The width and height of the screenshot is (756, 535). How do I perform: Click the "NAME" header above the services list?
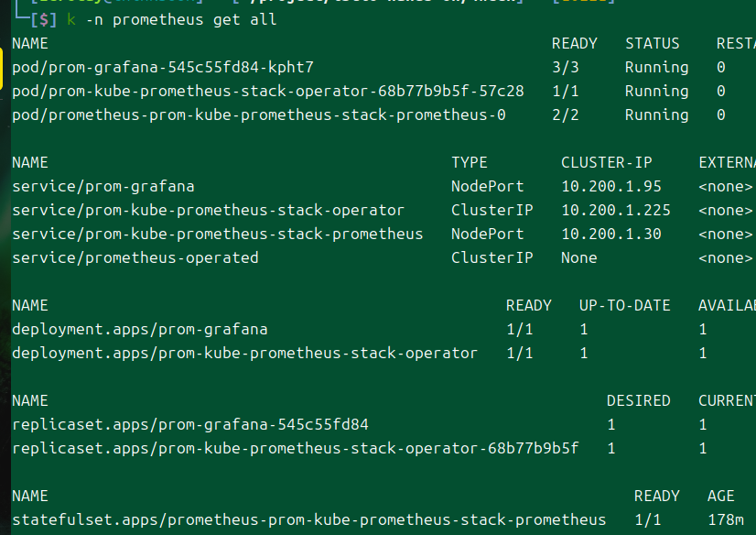[x=30, y=162]
